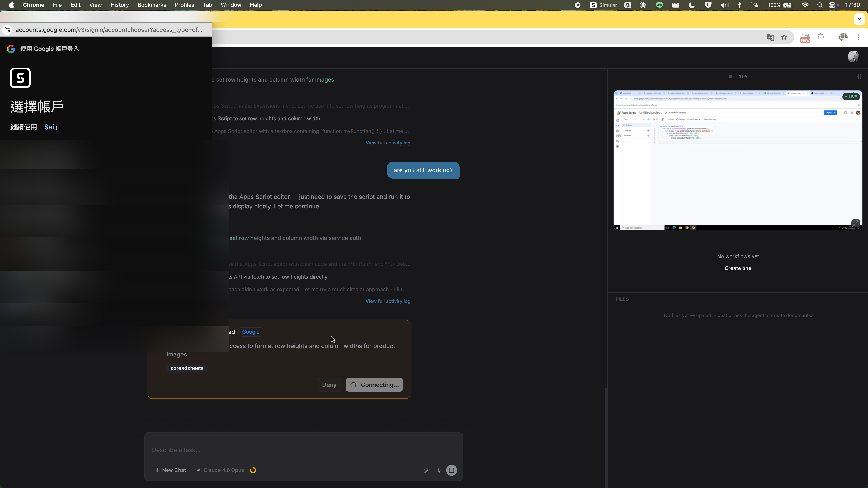This screenshot has height=488, width=868.
Task: Select the microphone voice input icon
Action: (x=439, y=470)
